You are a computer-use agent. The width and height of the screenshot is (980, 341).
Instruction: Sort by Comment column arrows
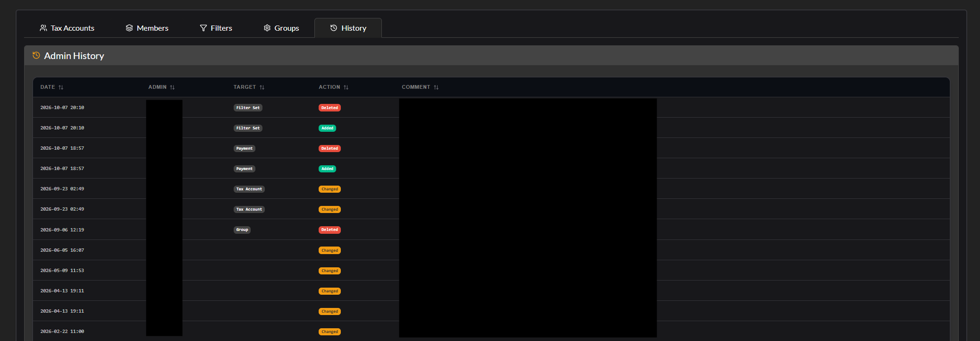[436, 87]
